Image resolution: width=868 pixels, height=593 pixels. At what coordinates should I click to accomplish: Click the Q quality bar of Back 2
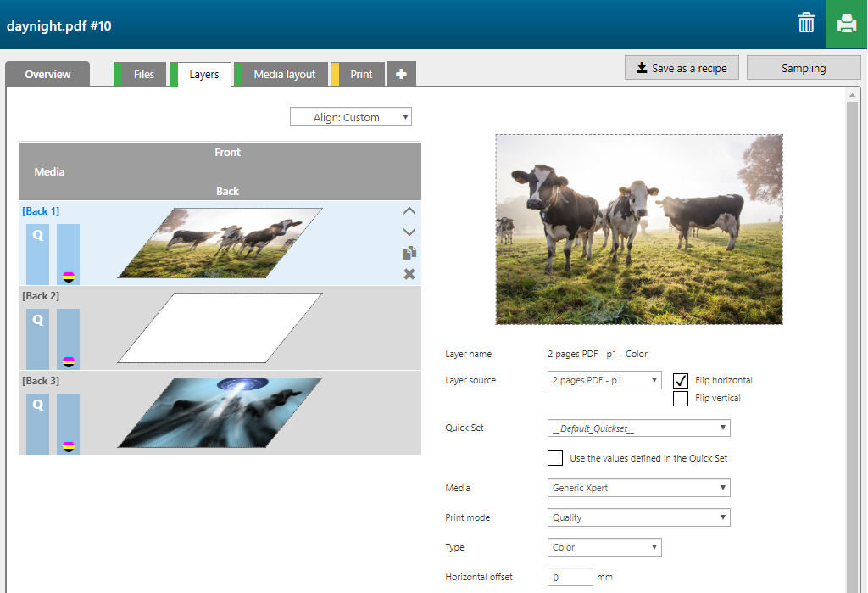coord(38,339)
